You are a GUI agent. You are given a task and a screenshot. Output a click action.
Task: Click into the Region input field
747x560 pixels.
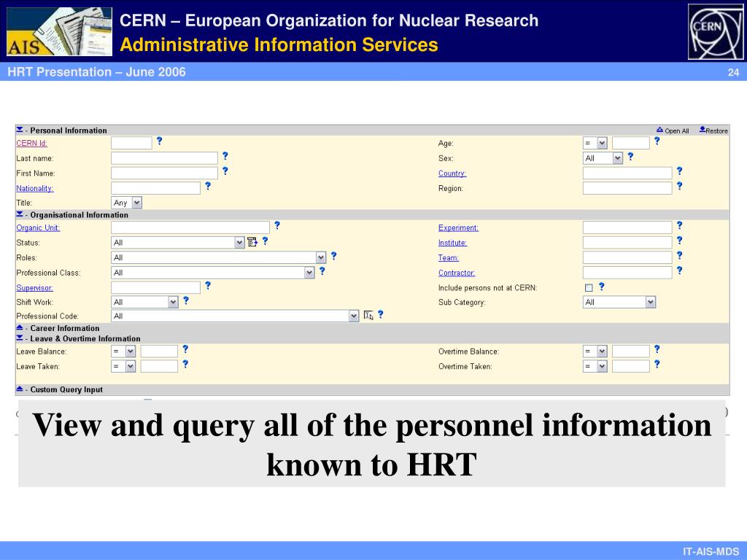[x=627, y=188]
